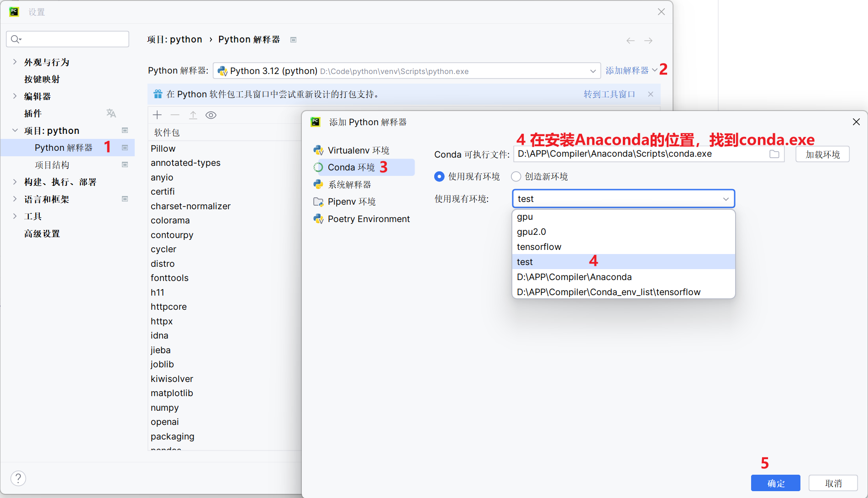Choose Conda_env_list\tensorflow path entry
The width and height of the screenshot is (868, 498).
coord(624,292)
